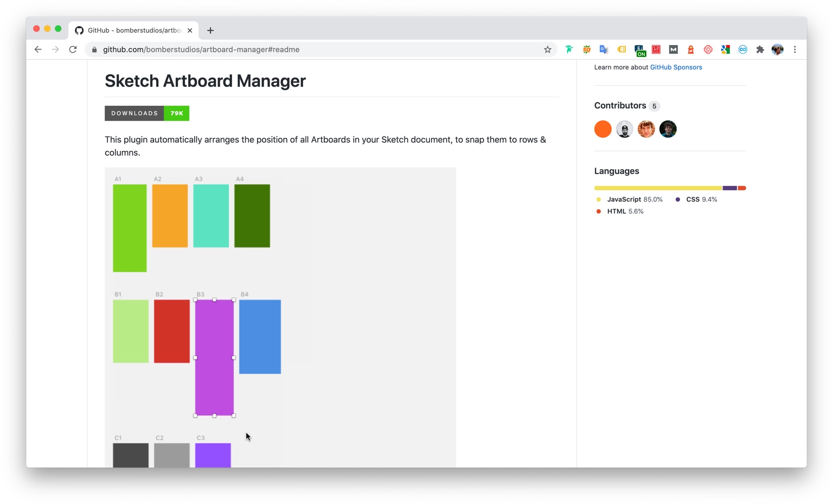Open the GitHub Sponsors link
The image size is (833, 504).
pos(676,67)
